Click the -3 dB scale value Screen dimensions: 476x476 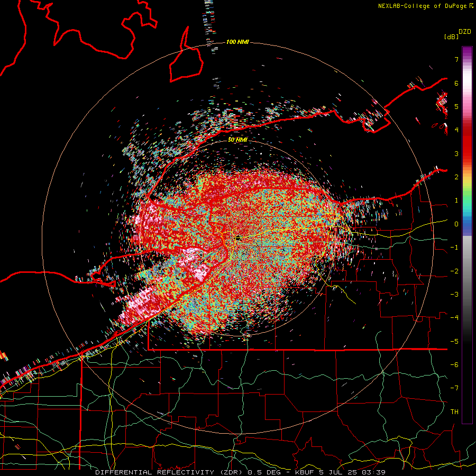tap(454, 295)
